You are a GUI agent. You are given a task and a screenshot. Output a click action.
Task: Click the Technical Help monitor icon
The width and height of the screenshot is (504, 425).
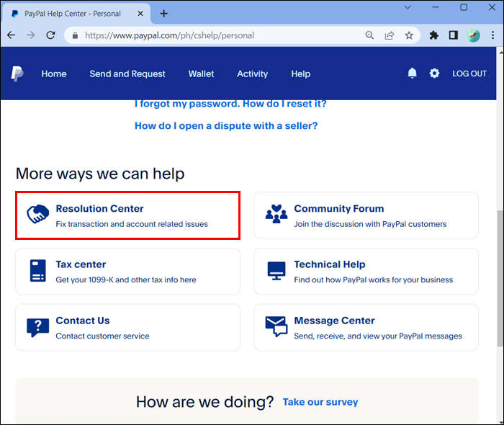tap(276, 271)
